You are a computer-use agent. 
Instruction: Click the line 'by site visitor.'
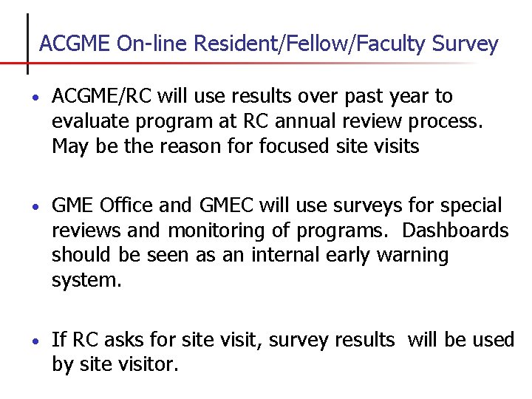point(115,365)
